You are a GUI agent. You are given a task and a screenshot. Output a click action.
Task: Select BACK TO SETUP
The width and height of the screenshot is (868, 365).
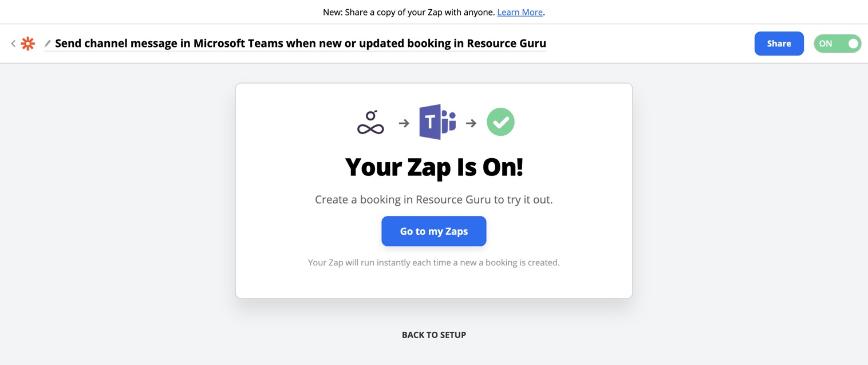pyautogui.click(x=434, y=335)
